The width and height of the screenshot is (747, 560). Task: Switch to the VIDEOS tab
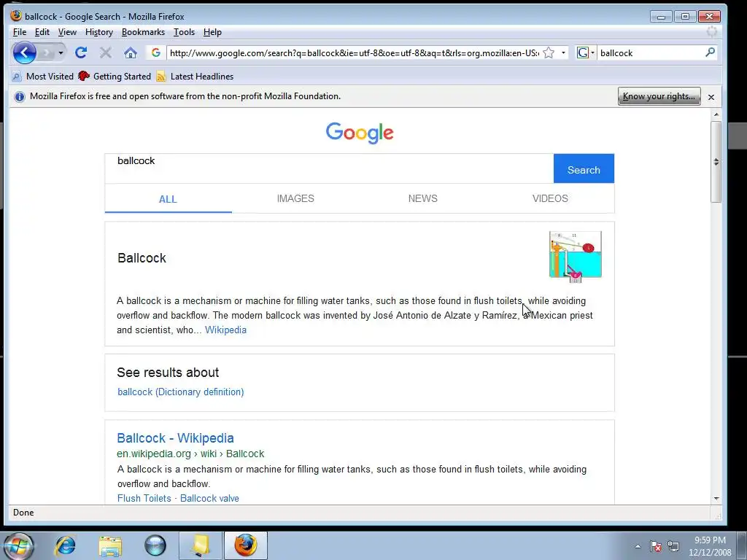point(550,198)
